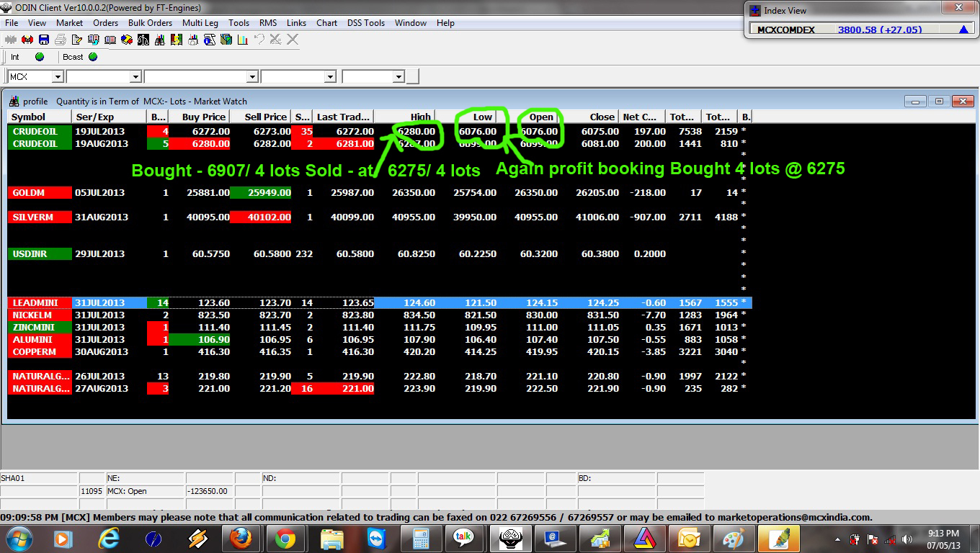Screen dimensions: 980x553
Task: Show hidden tray icons arrow
Action: (837, 539)
